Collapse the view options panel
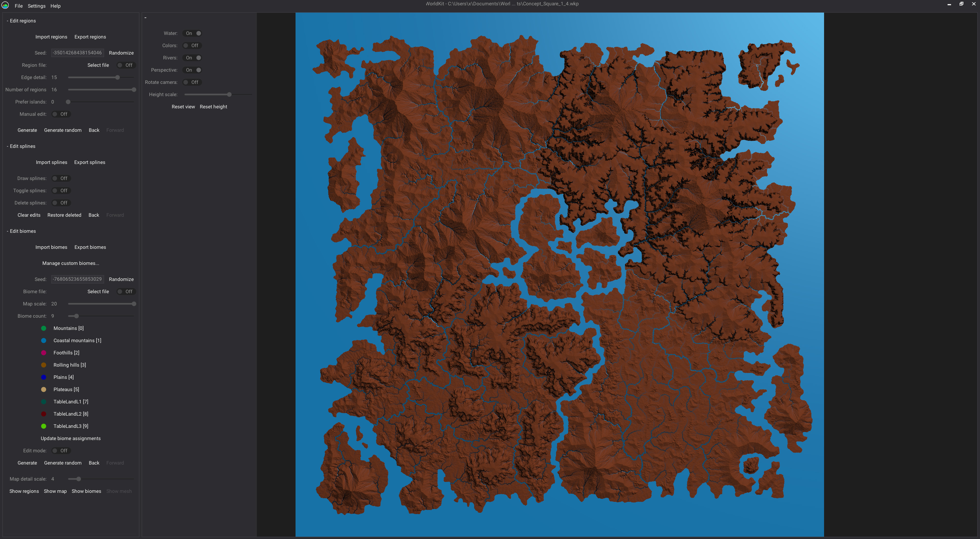This screenshot has width=980, height=539. pos(145,17)
